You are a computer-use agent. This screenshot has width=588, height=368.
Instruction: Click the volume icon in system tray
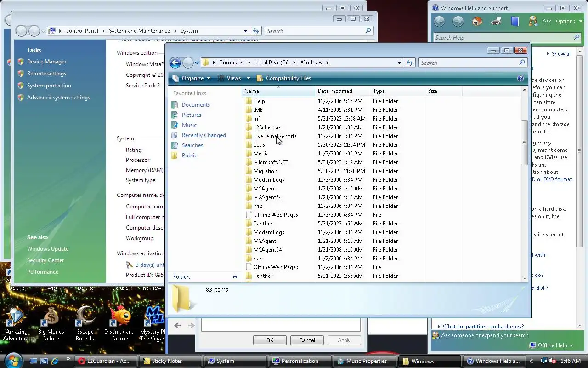553,361
